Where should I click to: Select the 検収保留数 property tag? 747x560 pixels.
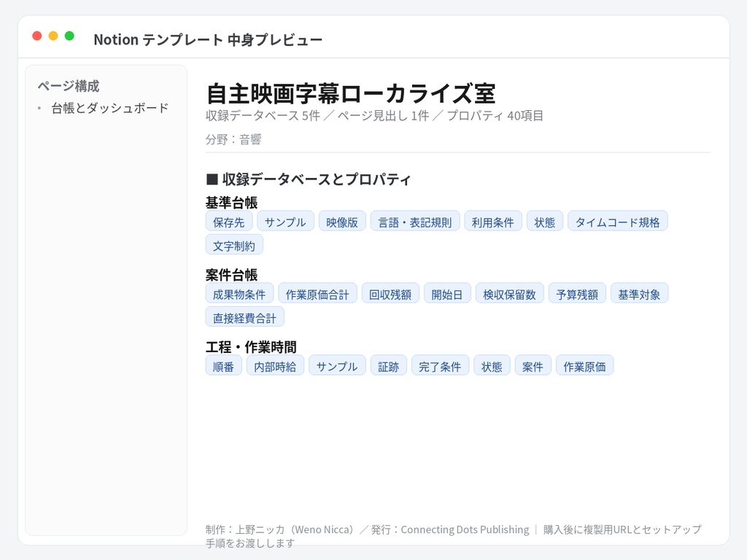[x=510, y=293]
